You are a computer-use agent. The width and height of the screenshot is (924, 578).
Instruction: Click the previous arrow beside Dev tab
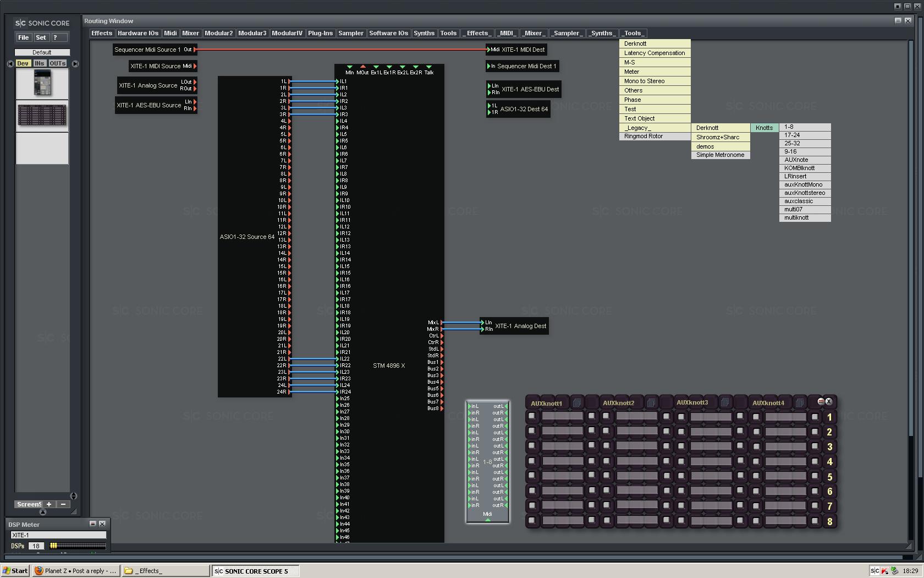click(10, 64)
